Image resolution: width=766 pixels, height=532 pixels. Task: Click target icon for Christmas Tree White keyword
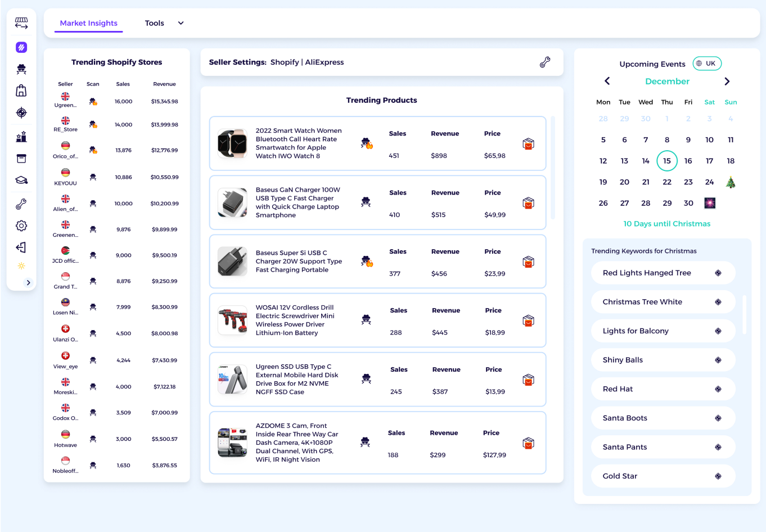click(718, 302)
